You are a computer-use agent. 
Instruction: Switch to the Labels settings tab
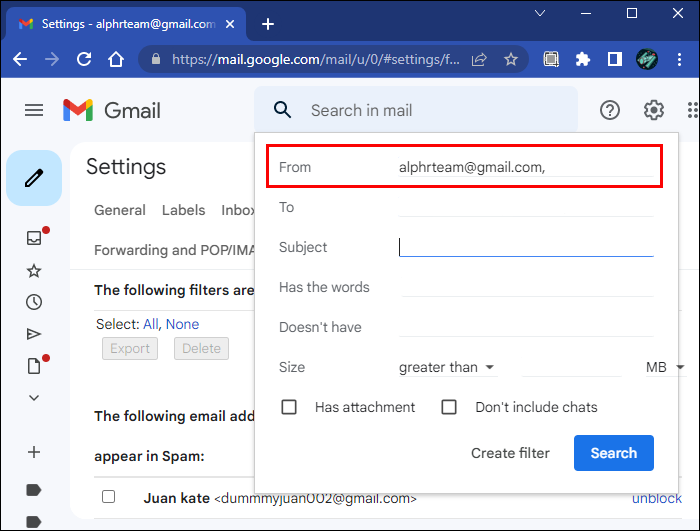183,210
